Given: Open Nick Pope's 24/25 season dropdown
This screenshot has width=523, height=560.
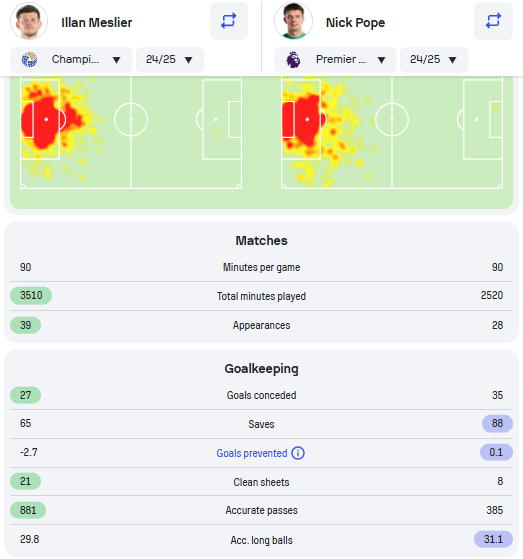Looking at the screenshot, I should pos(434,60).
